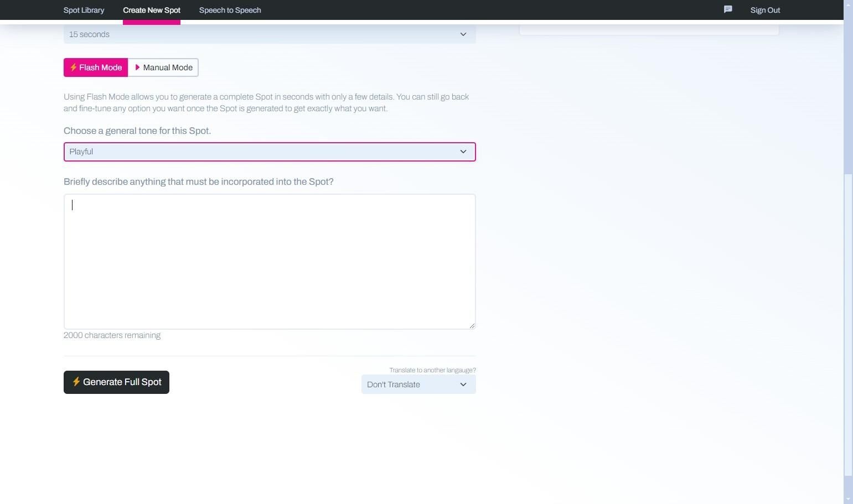The width and height of the screenshot is (853, 504).
Task: Go to the Spot Library tab
Action: pyautogui.click(x=84, y=10)
